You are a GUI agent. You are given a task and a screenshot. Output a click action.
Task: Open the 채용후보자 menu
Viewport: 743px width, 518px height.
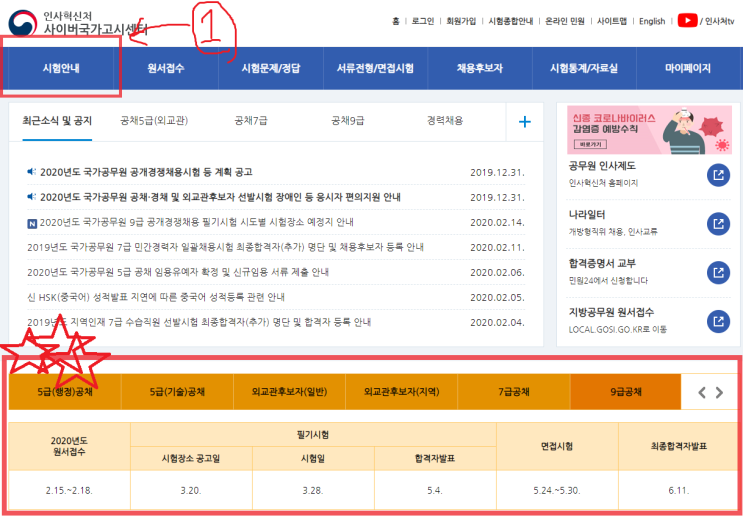[x=480, y=68]
